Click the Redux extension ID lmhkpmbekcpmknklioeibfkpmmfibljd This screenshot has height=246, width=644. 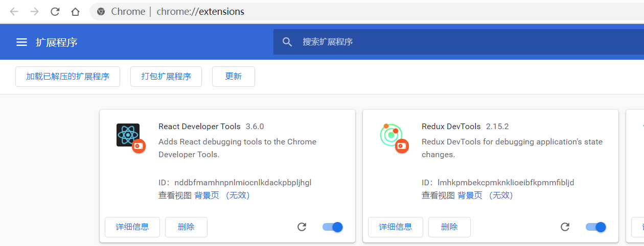506,183
